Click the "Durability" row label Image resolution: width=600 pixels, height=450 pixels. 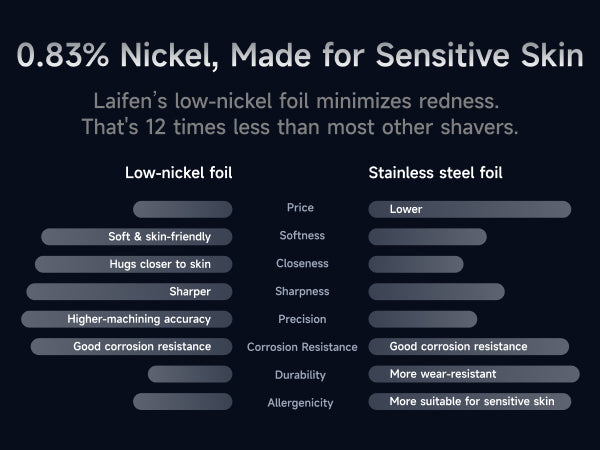[300, 375]
